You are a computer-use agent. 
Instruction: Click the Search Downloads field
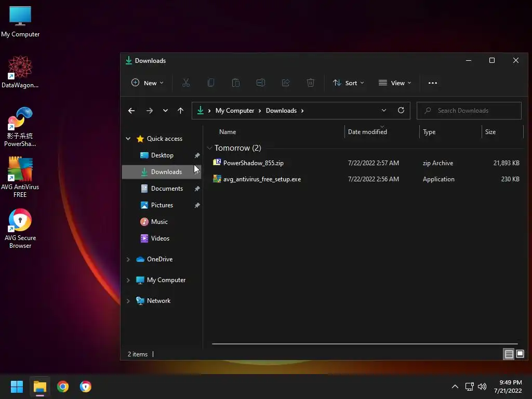click(469, 111)
